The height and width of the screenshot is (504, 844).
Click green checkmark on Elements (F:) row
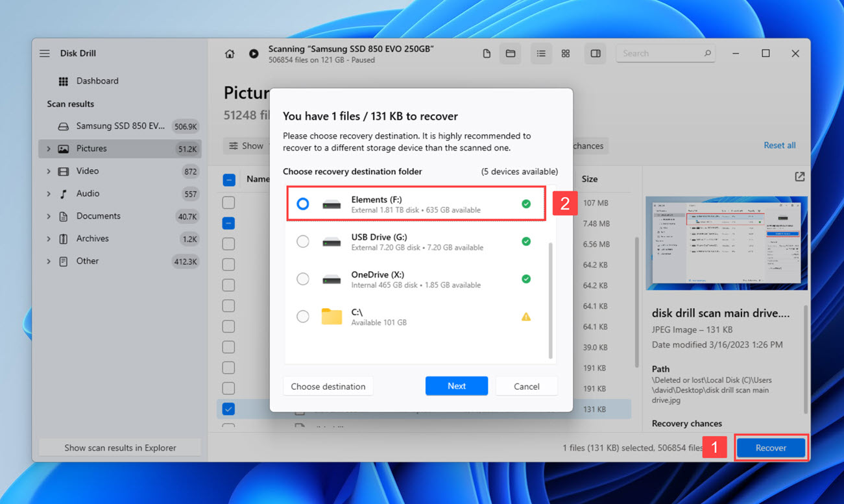point(526,204)
